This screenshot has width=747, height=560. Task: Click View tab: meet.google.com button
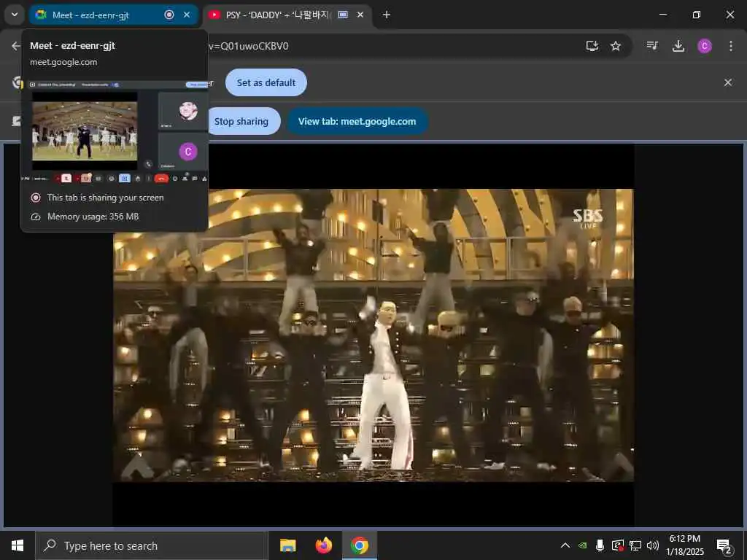[x=357, y=122]
